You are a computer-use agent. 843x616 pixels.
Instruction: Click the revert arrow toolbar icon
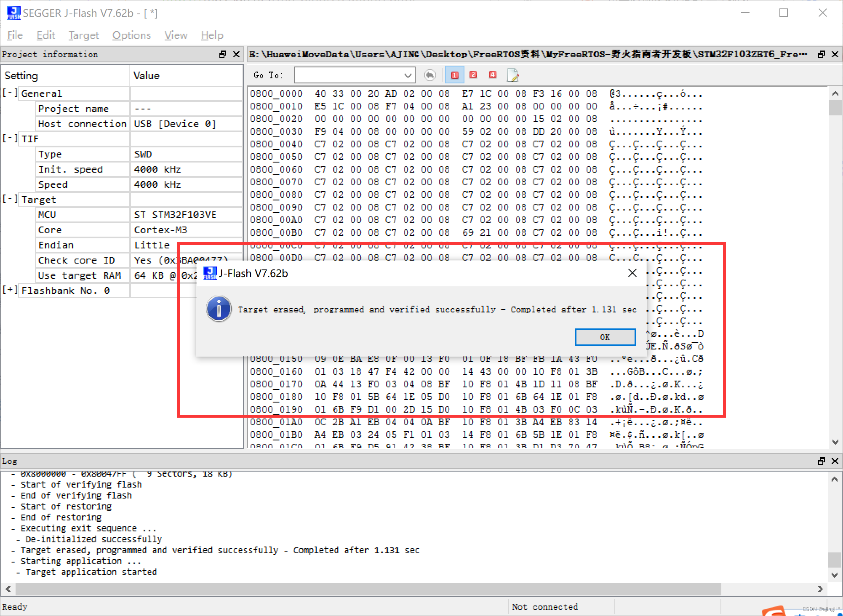(x=430, y=75)
